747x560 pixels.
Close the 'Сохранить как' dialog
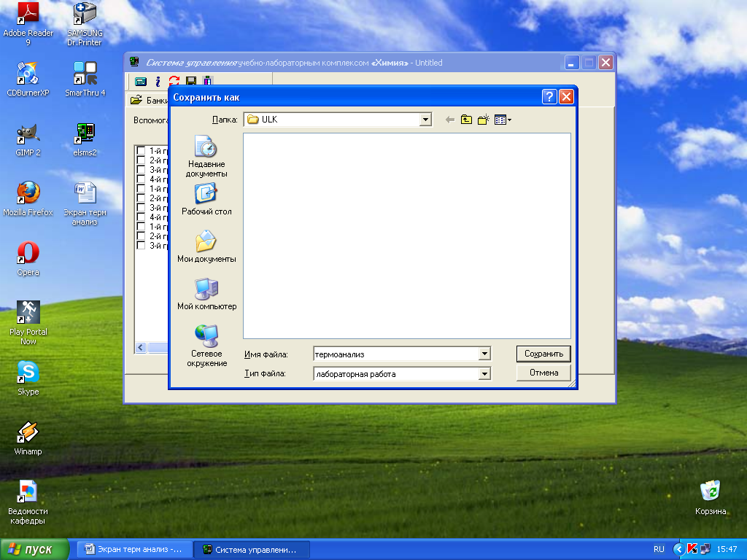tap(566, 97)
